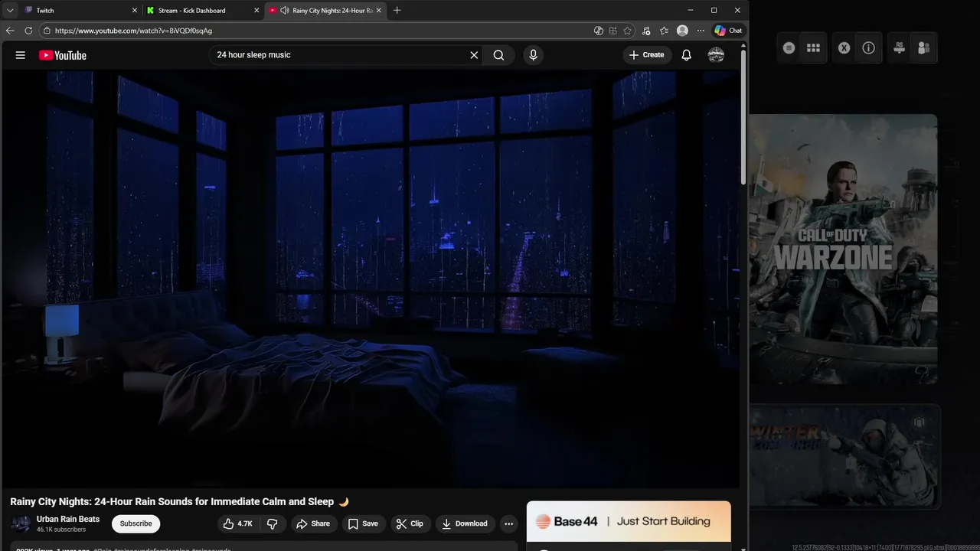
Task: Open the friends icon in background app
Action: (x=923, y=47)
